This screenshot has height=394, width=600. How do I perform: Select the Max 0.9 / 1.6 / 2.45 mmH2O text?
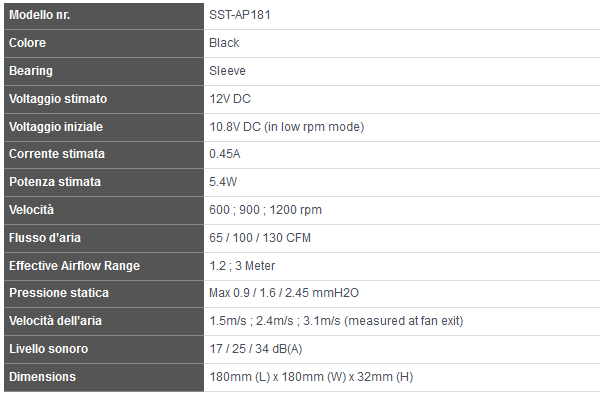[284, 293]
